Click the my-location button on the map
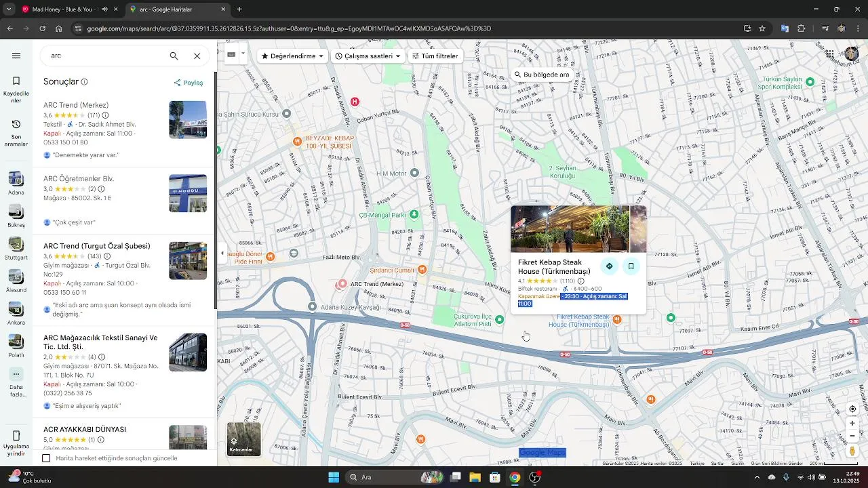Viewport: 868px width, 488px height. (852, 409)
